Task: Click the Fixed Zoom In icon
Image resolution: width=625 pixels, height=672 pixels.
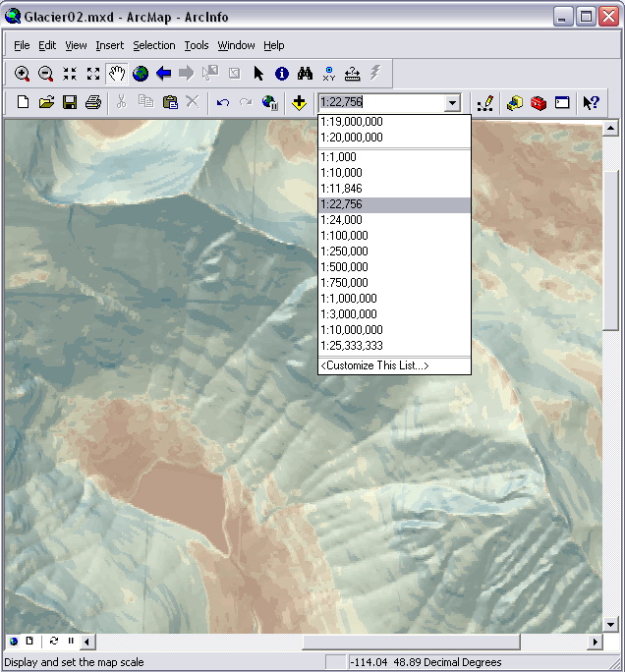Action: [x=70, y=74]
